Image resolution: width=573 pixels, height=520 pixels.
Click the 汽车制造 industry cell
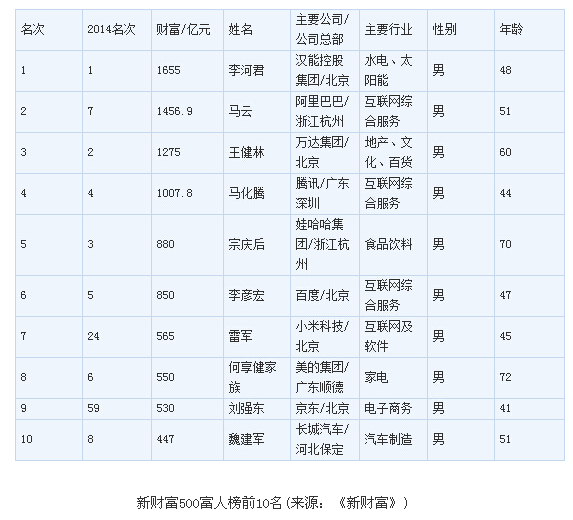[393, 440]
